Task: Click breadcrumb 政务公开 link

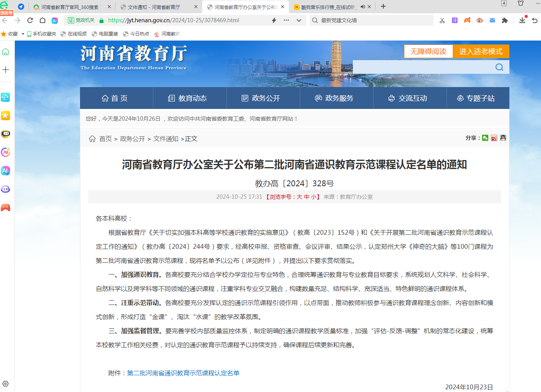Action: point(132,139)
